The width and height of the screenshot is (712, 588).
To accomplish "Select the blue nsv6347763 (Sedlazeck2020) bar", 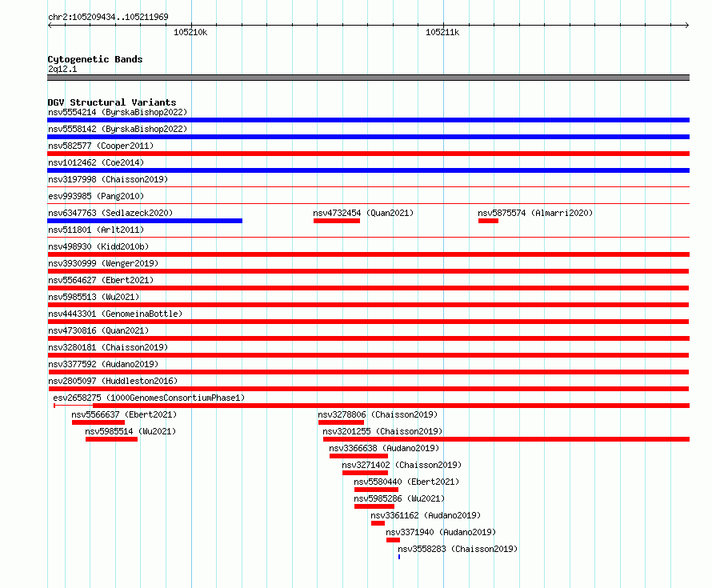I will [145, 221].
